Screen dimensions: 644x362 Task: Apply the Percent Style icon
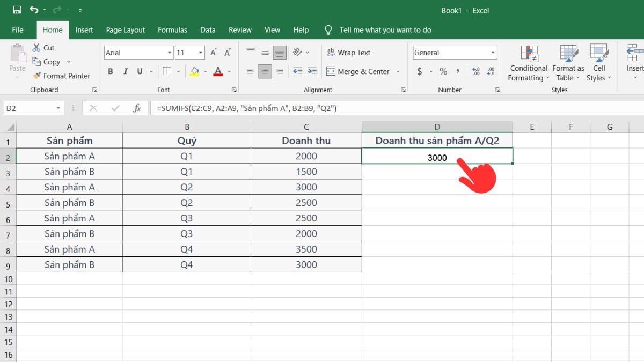coord(443,71)
